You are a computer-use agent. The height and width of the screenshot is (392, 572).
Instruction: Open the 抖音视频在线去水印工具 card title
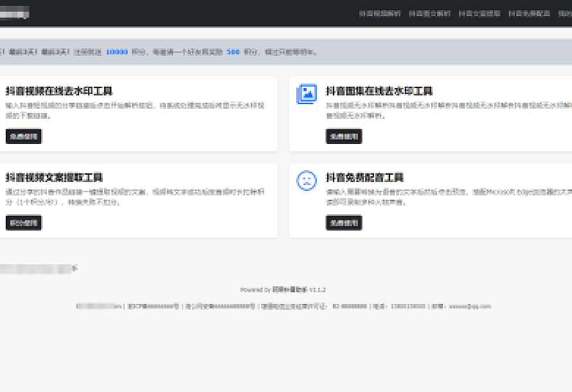(59, 91)
